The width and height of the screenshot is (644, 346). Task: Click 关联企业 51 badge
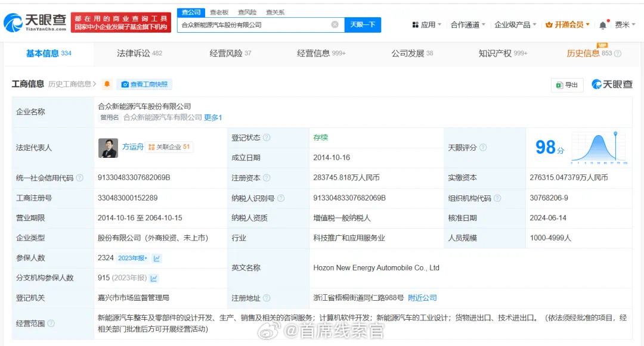point(169,147)
